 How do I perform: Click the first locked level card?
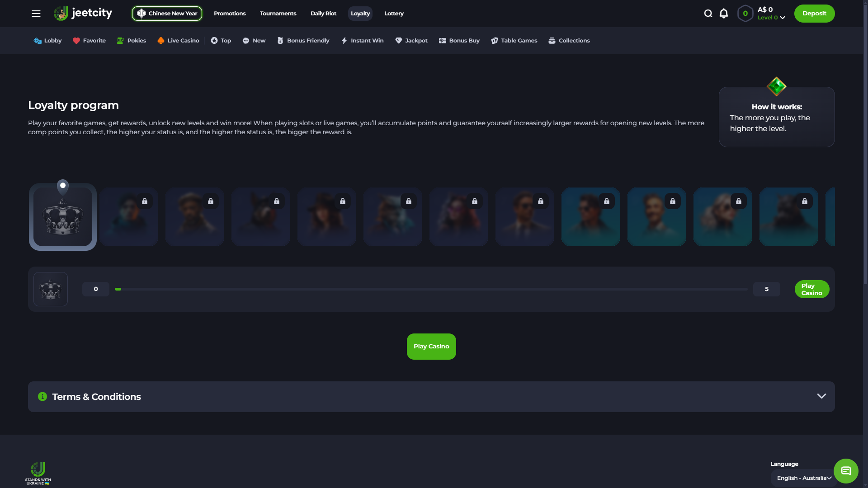tap(129, 217)
